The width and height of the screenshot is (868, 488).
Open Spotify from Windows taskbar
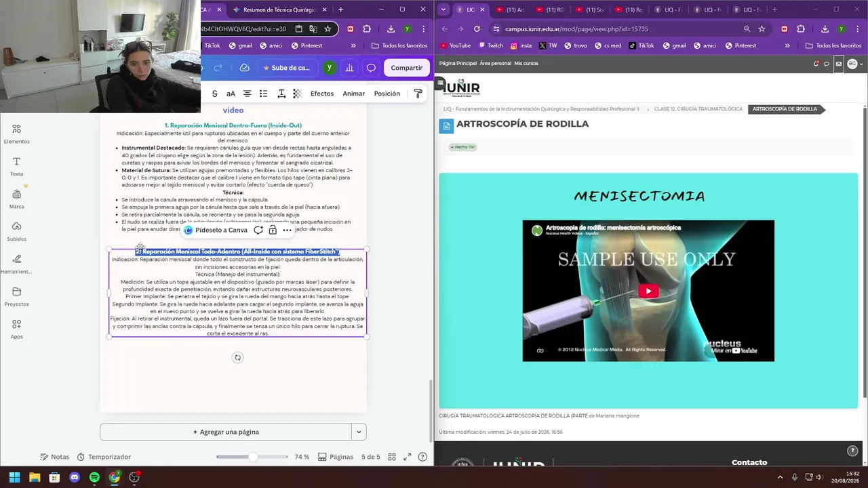94,477
